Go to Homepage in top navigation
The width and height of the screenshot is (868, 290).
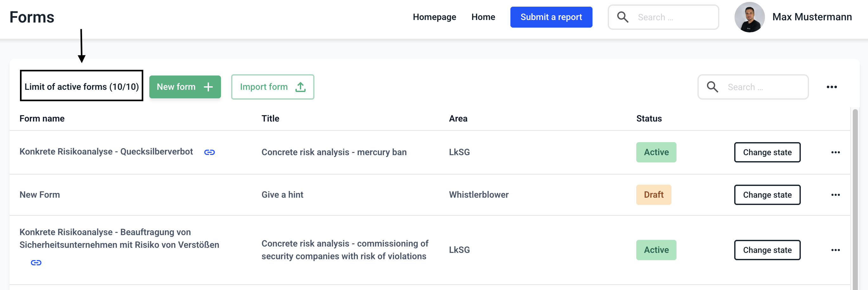(x=434, y=17)
